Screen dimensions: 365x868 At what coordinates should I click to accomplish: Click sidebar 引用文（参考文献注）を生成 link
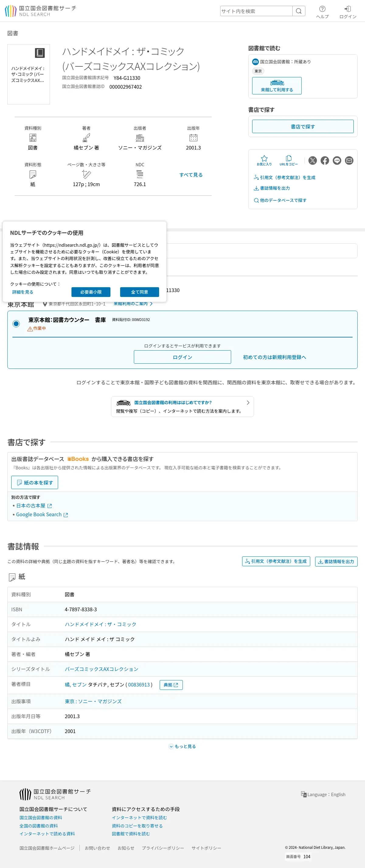(285, 177)
